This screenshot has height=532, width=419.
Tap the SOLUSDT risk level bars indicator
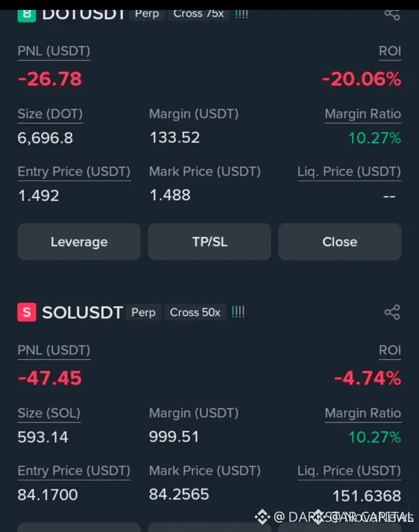pos(238,312)
